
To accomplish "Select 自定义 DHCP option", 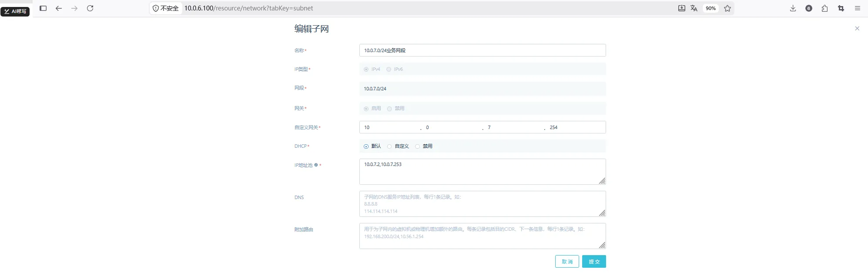I will 389,146.
